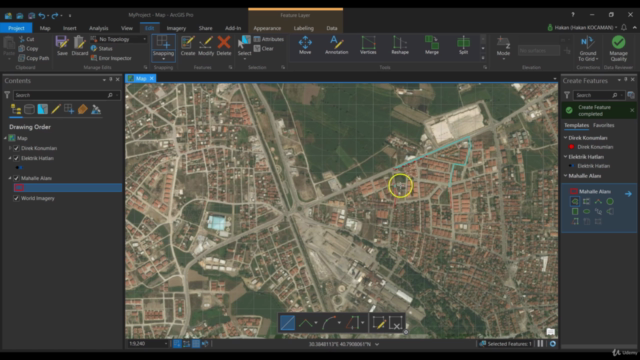Open the Insert ribbon tab

(x=69, y=28)
